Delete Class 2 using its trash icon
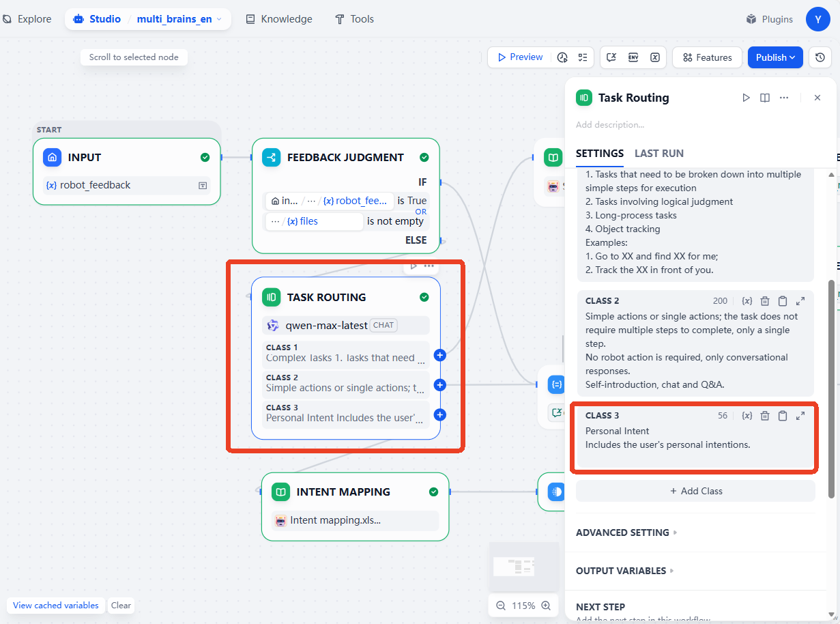The image size is (840, 624). coord(765,301)
